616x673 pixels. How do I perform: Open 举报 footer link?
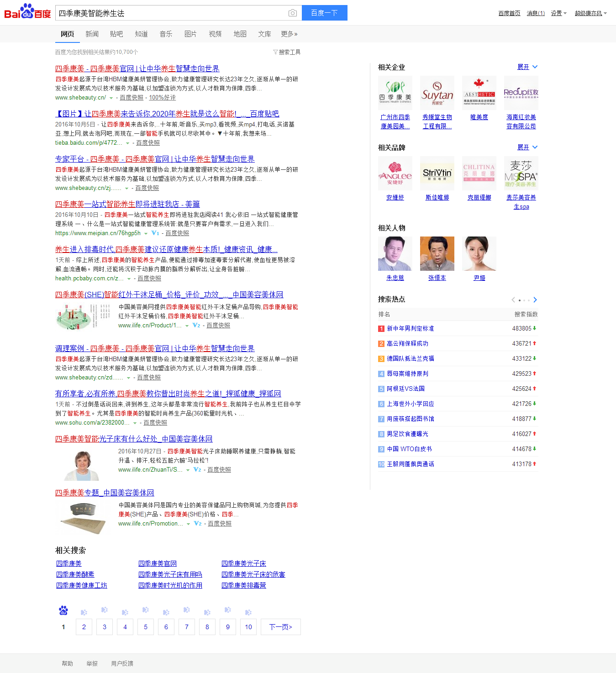92,663
